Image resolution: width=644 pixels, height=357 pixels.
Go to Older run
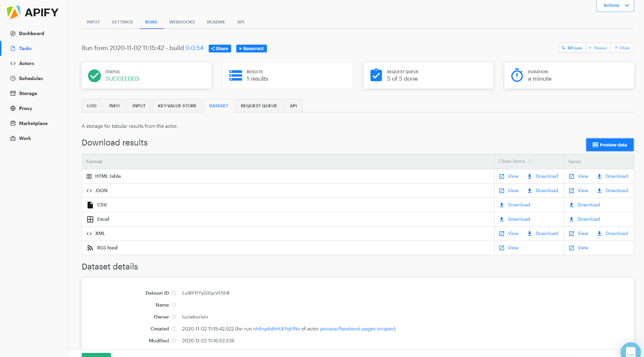622,48
